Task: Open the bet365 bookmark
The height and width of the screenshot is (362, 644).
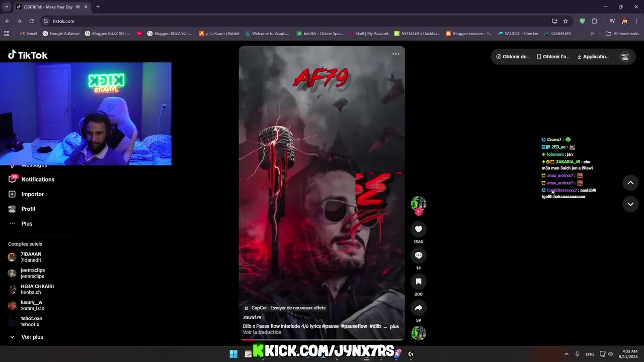Action: coord(319,34)
